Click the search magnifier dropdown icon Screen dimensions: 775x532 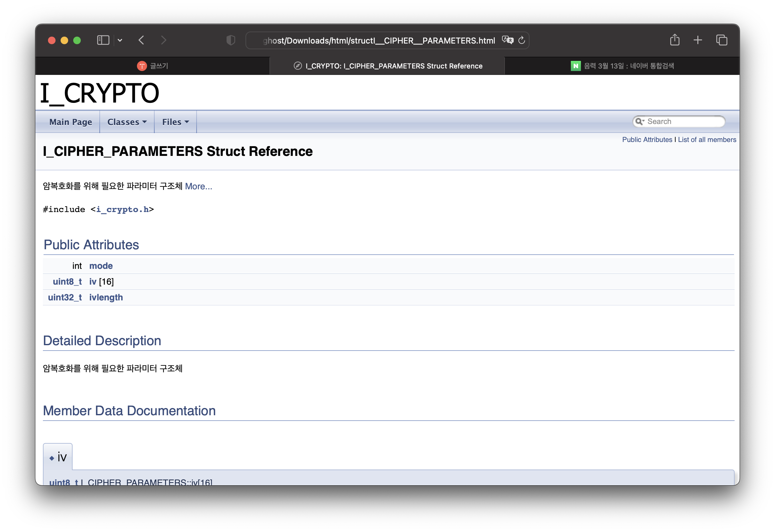point(639,121)
